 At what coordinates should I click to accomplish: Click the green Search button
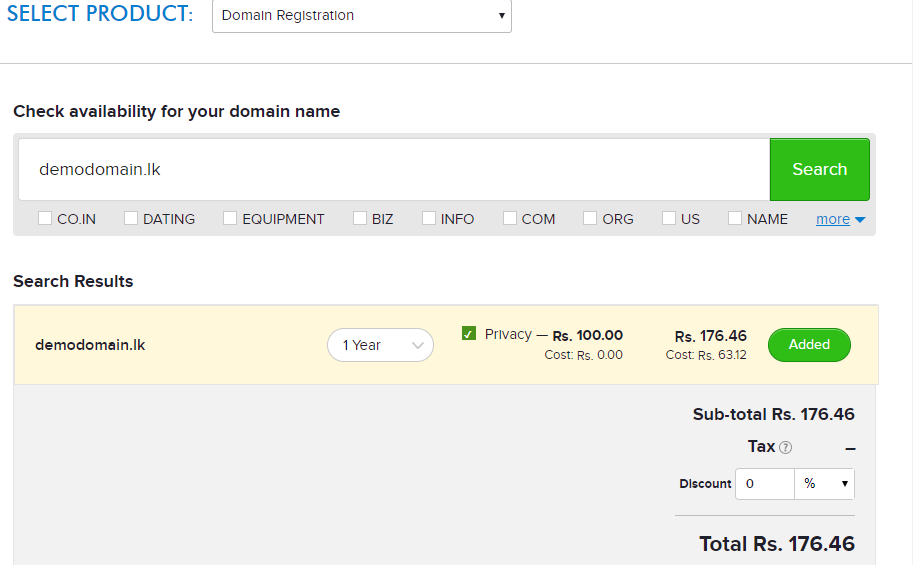(819, 170)
